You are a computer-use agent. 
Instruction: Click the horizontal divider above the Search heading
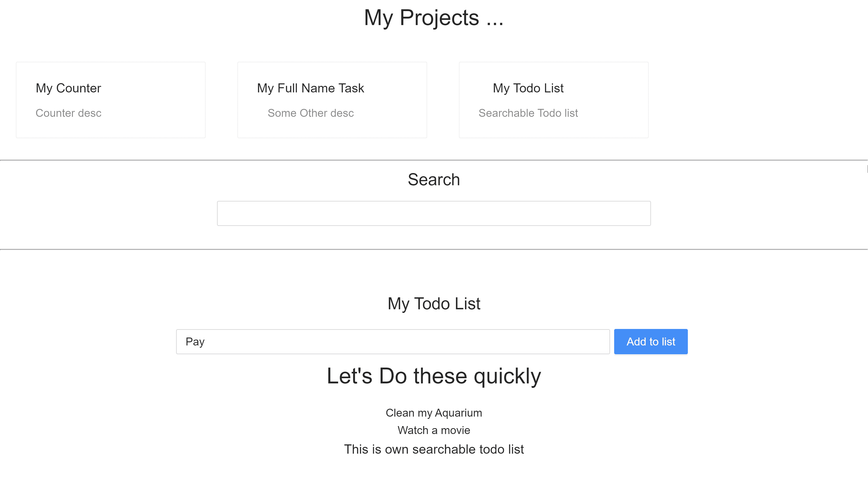click(x=434, y=160)
